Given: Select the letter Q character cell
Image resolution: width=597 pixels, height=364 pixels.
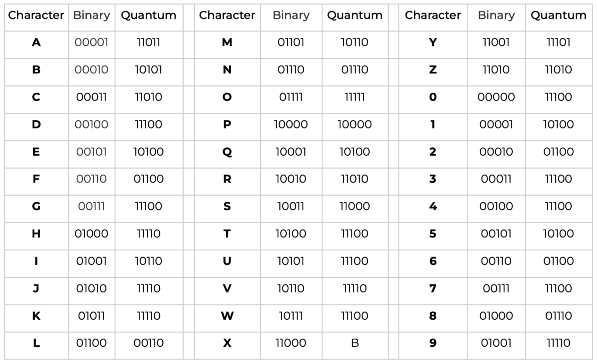Looking at the screenshot, I should tap(227, 152).
